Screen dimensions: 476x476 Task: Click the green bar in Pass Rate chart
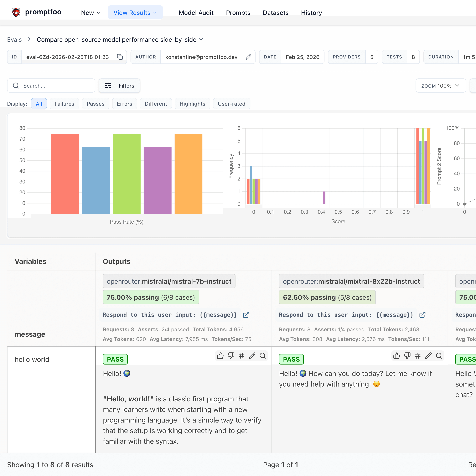(x=127, y=174)
